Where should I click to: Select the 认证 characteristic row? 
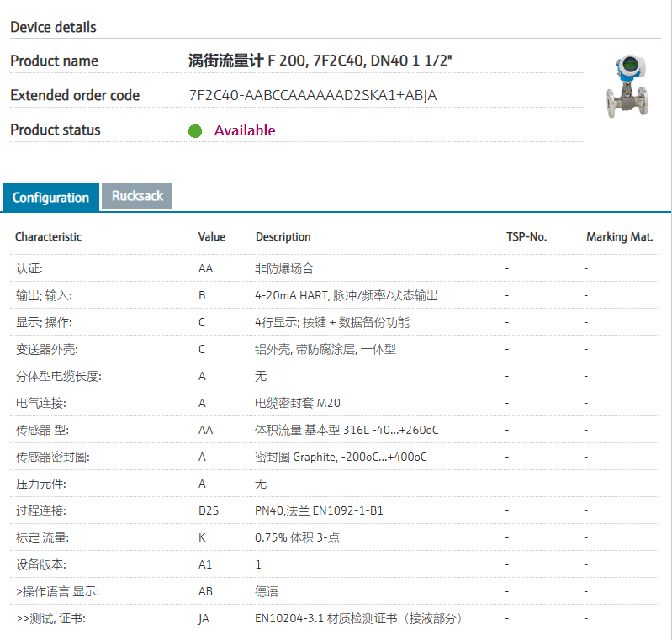pos(29,269)
